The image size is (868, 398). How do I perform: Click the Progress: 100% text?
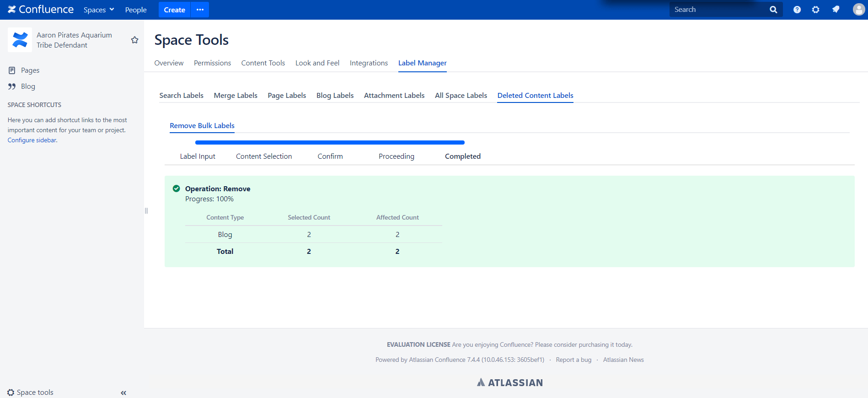(x=209, y=199)
